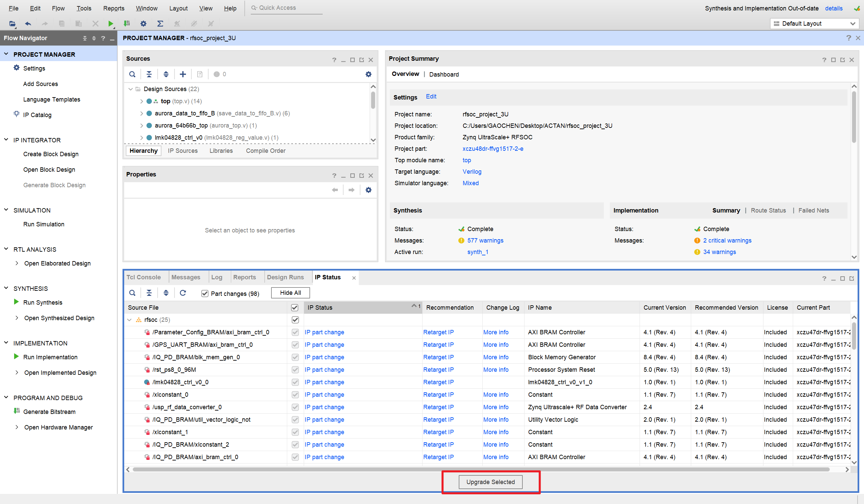Expand Open Synthesized Design item
The image size is (864, 504).
pos(17,318)
